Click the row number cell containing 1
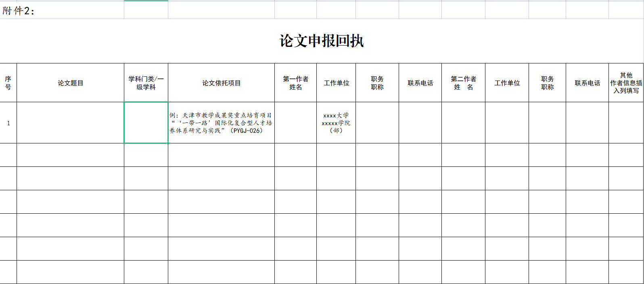The width and height of the screenshot is (644, 284). (x=8, y=123)
